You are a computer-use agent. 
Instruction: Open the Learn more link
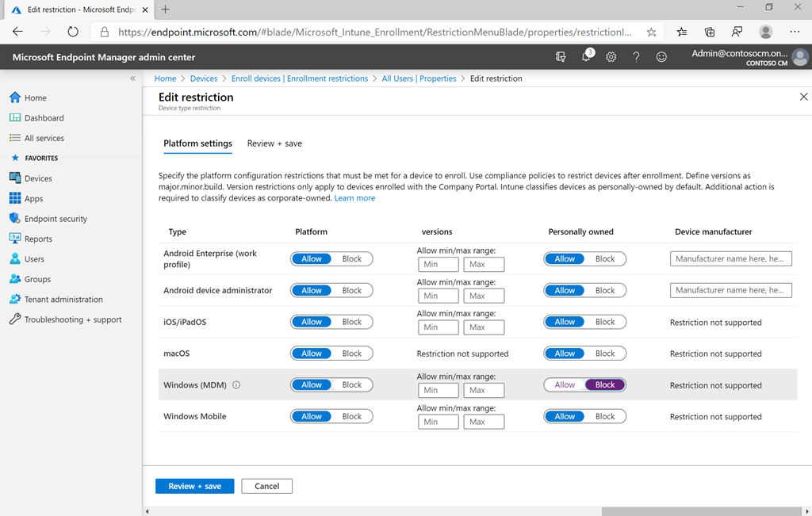click(354, 198)
